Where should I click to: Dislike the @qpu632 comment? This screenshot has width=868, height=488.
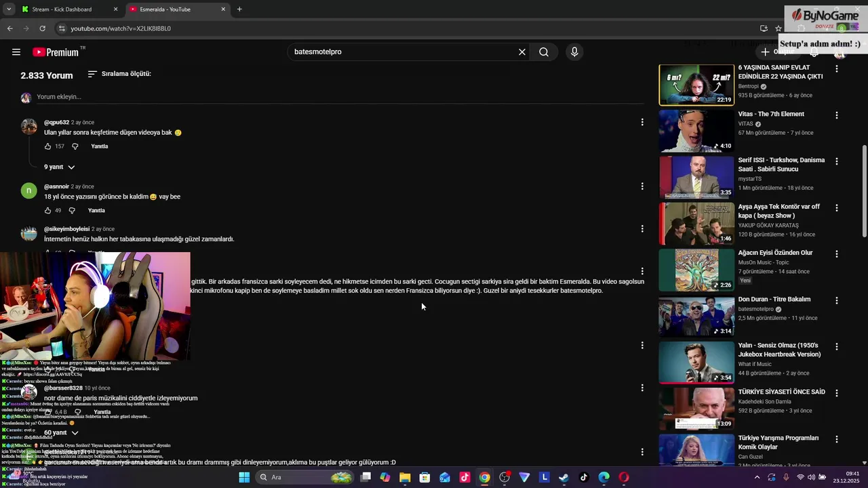tap(75, 146)
